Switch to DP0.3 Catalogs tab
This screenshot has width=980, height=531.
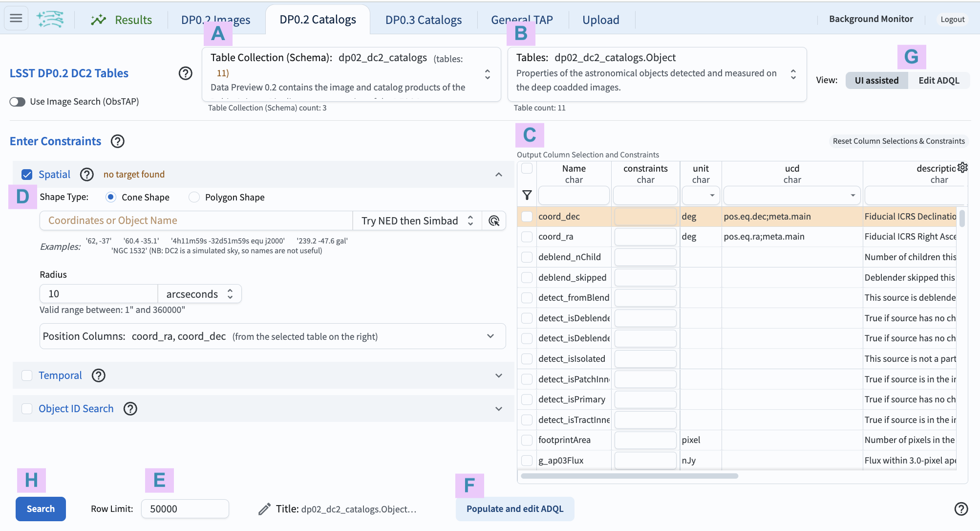(x=423, y=18)
